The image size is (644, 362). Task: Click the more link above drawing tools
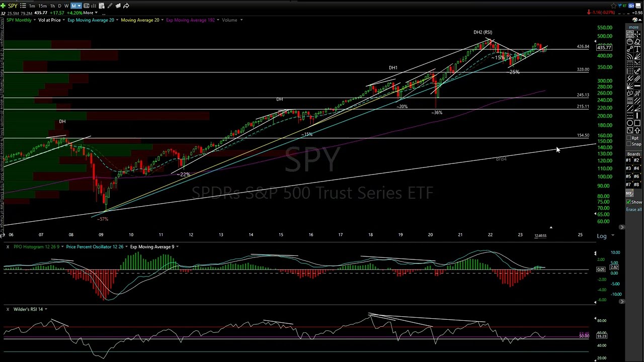tap(633, 27)
